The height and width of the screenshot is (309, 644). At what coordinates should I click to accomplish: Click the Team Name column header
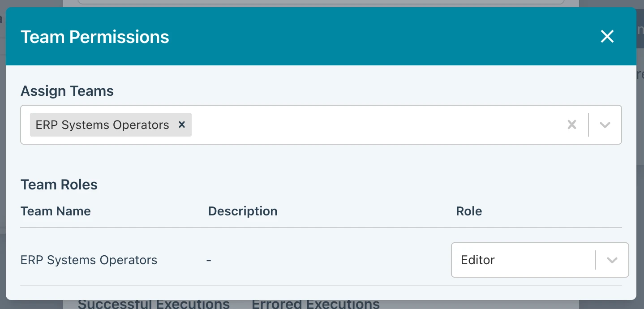(x=56, y=211)
